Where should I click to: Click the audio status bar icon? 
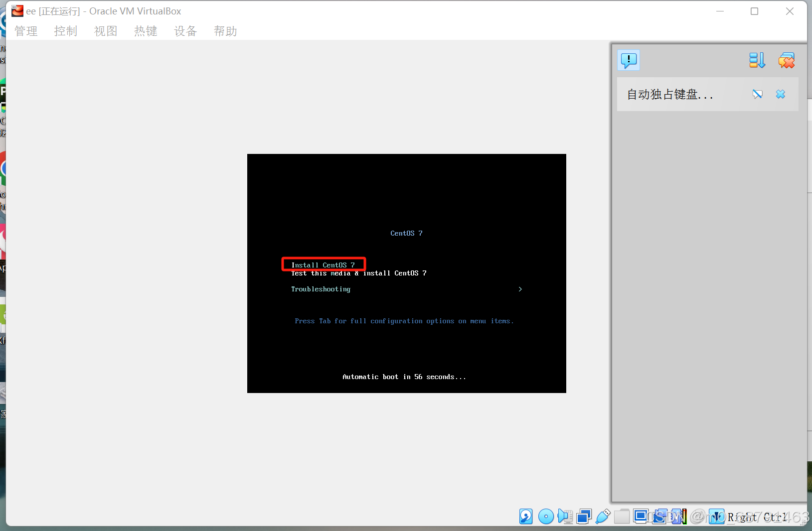(565, 517)
